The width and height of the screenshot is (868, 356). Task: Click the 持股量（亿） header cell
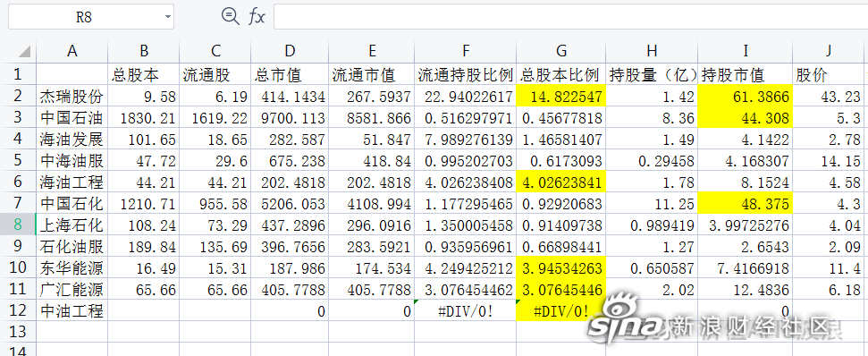tap(652, 74)
